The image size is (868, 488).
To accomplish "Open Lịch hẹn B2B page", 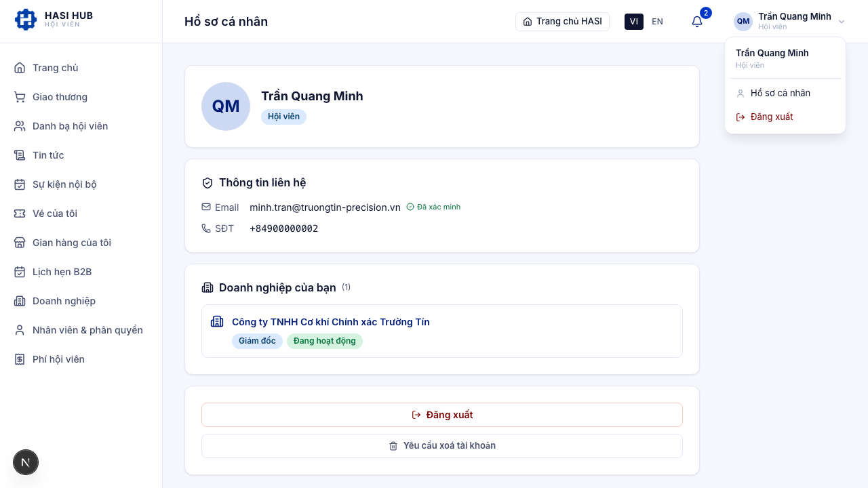I will pos(81,272).
